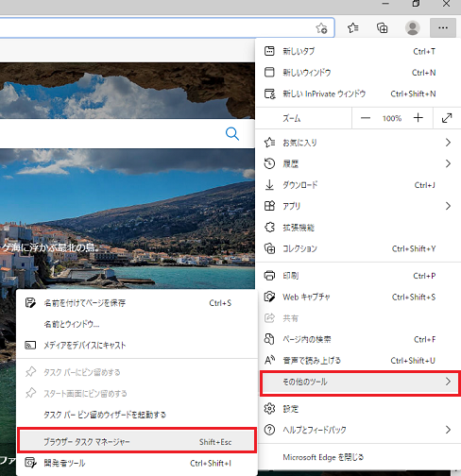The image size is (461, 476).
Task: Open the Collections toolbar icon
Action: 383,28
